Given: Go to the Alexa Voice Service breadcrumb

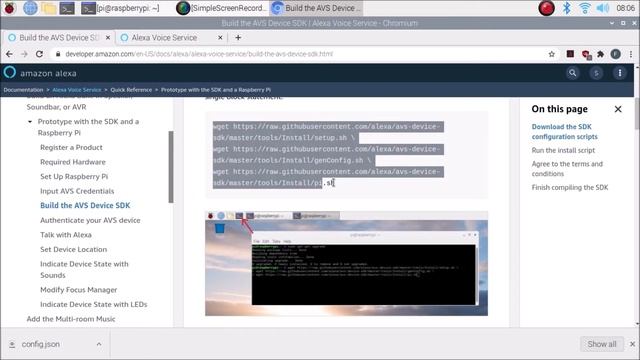Looking at the screenshot, I should coord(77,90).
